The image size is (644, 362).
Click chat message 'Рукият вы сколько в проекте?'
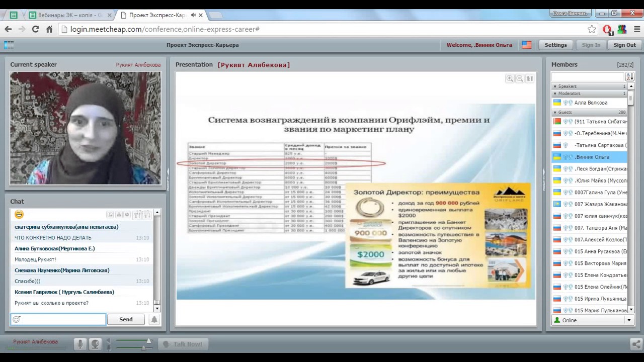tap(51, 303)
